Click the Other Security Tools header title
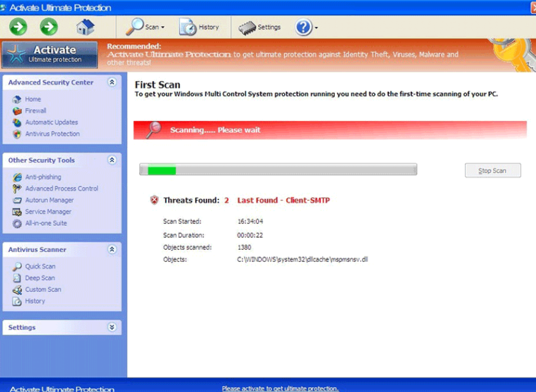 coord(41,160)
